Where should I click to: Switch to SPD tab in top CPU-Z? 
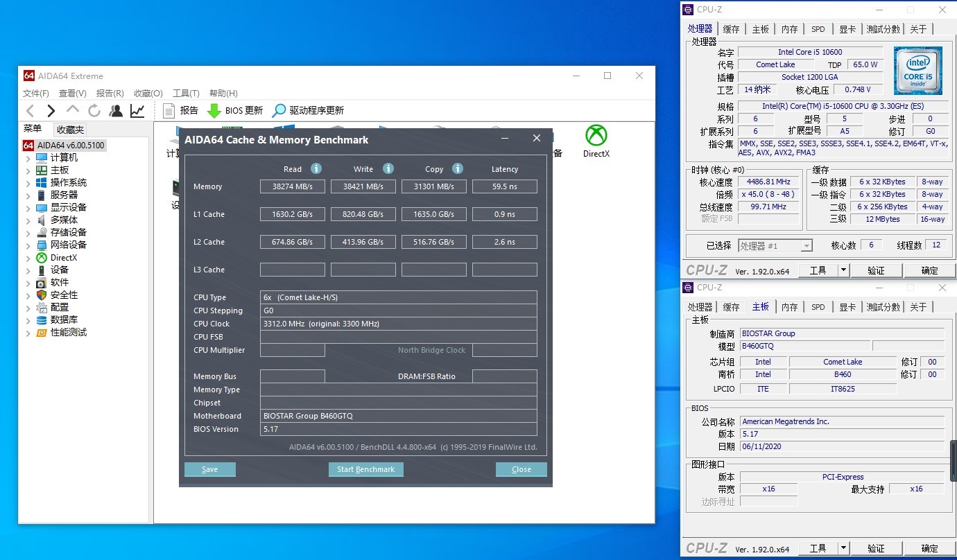point(818,29)
